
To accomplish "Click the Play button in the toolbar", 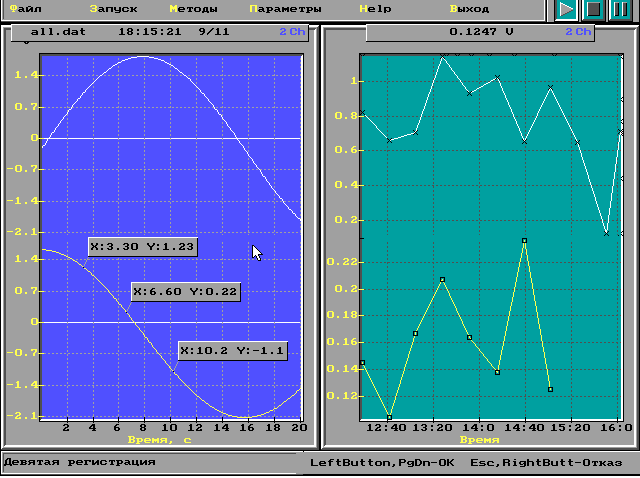I will tap(567, 10).
